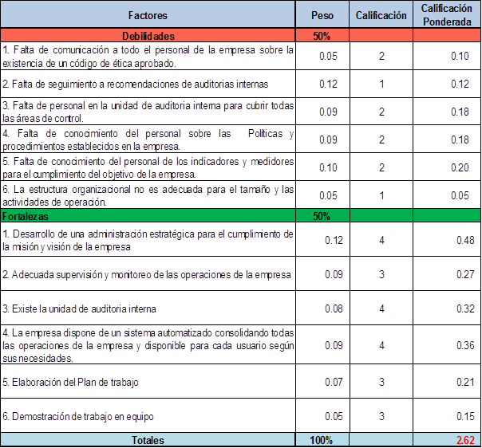Screen dimensions: 482x448
Task: Click the Calificación Ponderada header cell
Action: click(x=447, y=15)
